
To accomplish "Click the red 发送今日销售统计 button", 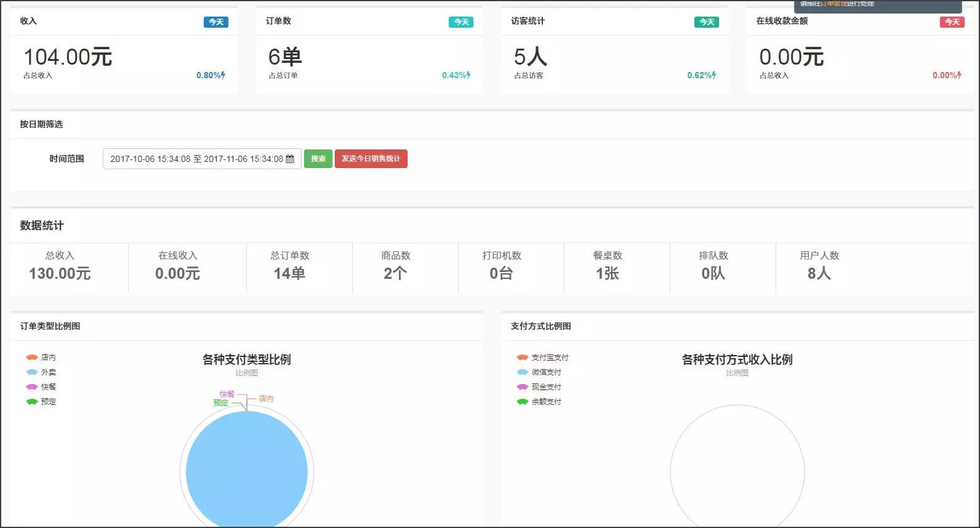I will [371, 159].
